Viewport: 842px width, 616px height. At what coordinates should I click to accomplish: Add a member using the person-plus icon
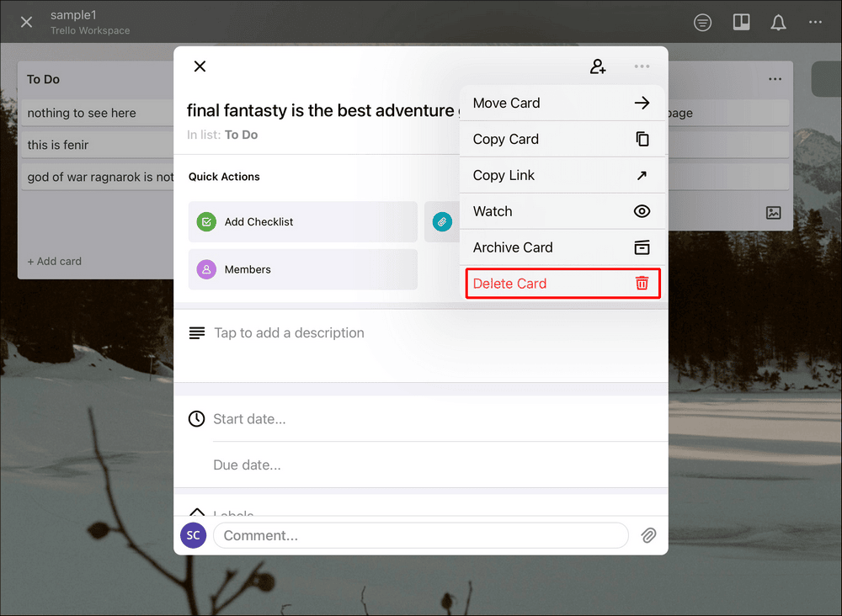coord(598,66)
